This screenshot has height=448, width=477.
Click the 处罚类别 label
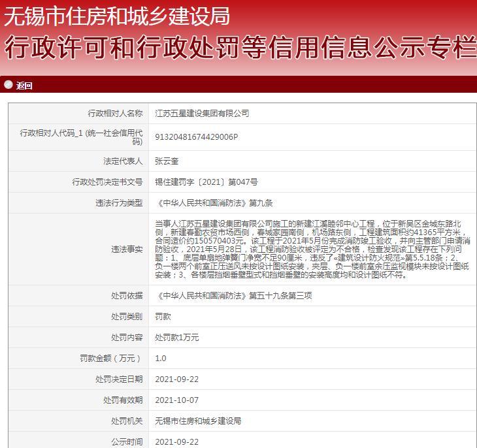click(127, 317)
